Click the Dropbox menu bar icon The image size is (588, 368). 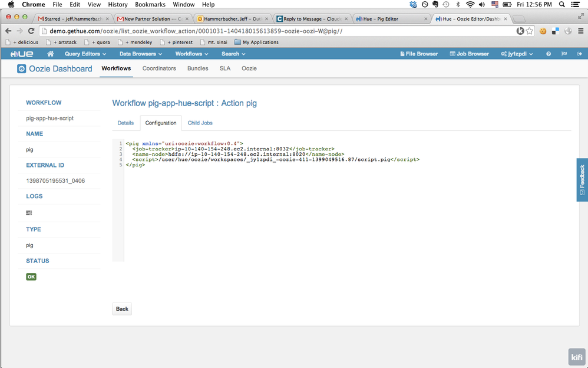point(413,5)
